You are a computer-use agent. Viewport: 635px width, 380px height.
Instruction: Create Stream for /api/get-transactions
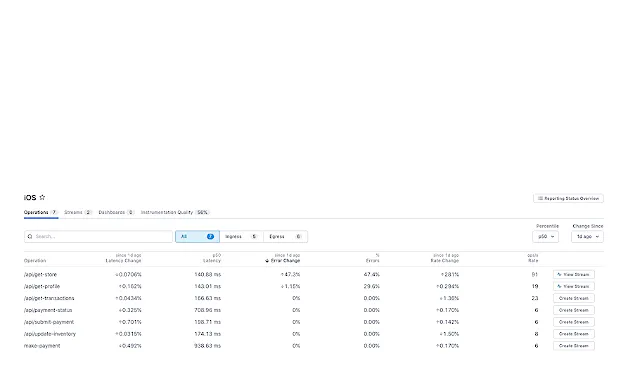tap(574, 298)
